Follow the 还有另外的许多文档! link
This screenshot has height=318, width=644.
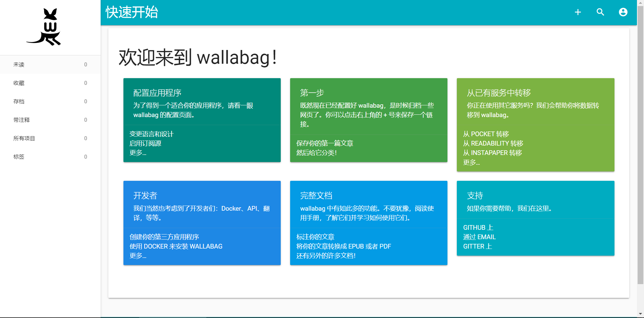coord(326,256)
